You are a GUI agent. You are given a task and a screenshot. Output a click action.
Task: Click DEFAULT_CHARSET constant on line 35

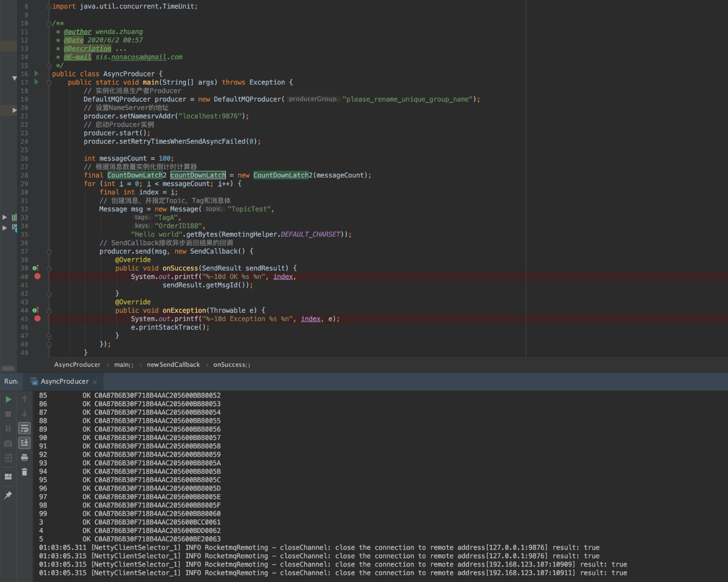click(310, 234)
